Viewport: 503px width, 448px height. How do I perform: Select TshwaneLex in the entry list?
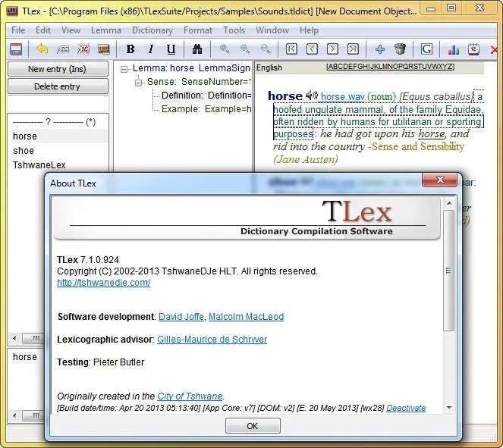58,165
